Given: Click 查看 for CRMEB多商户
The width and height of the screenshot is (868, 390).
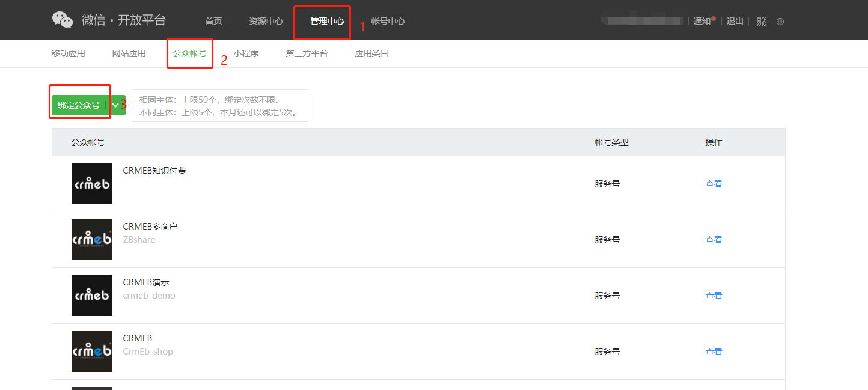Looking at the screenshot, I should (x=714, y=240).
